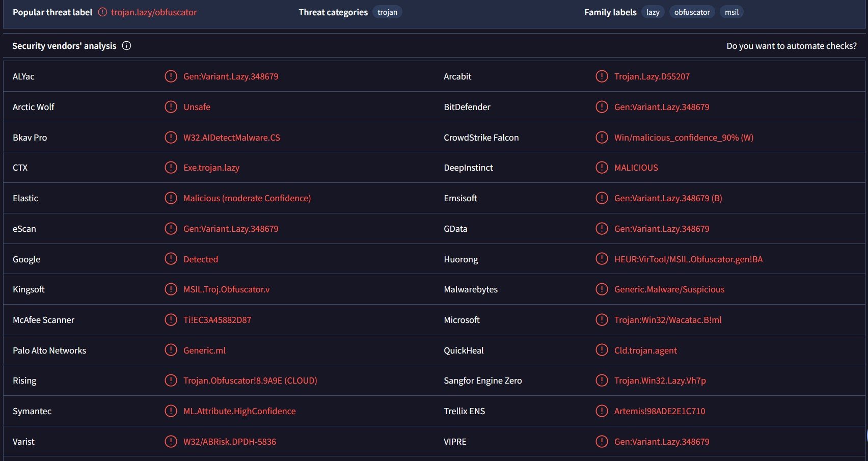Click the Generic.ml result text
Image resolution: width=868 pixels, height=461 pixels.
coord(204,350)
